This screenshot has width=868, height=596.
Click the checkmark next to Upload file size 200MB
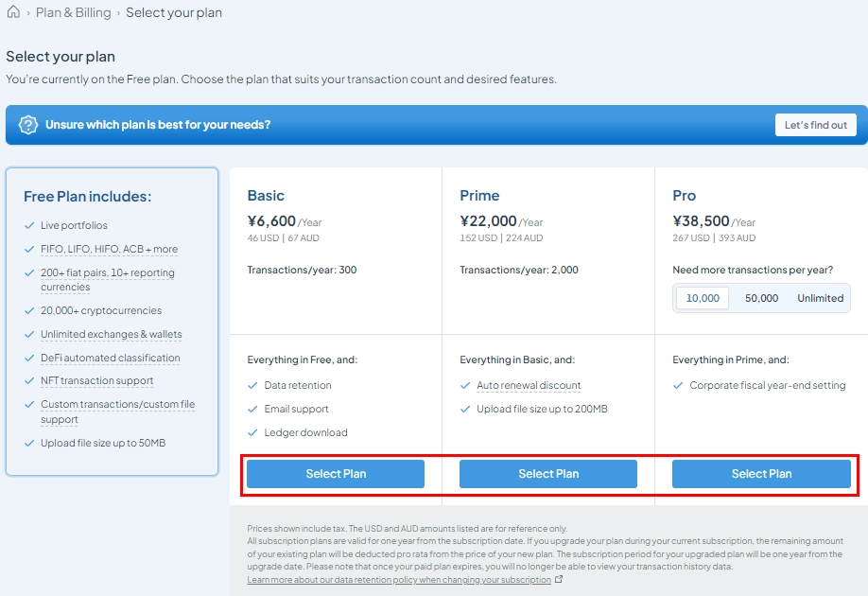pyautogui.click(x=465, y=409)
